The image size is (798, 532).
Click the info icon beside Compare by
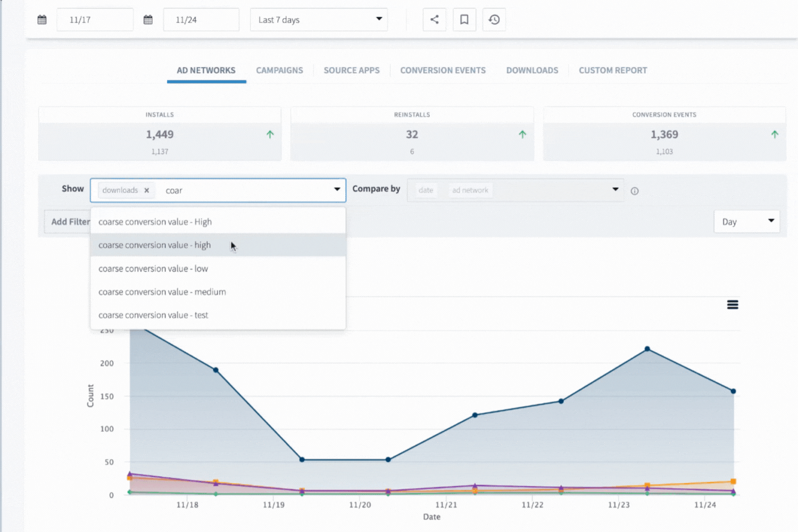[634, 191]
